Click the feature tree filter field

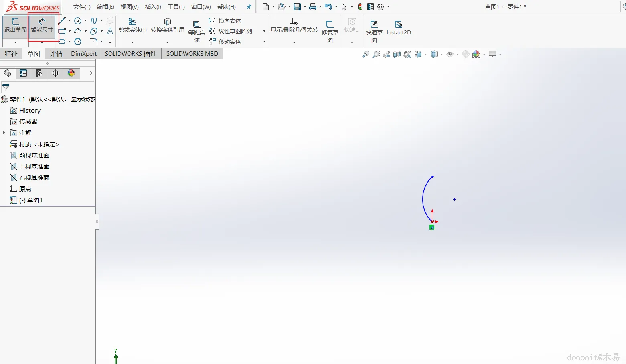[48, 87]
